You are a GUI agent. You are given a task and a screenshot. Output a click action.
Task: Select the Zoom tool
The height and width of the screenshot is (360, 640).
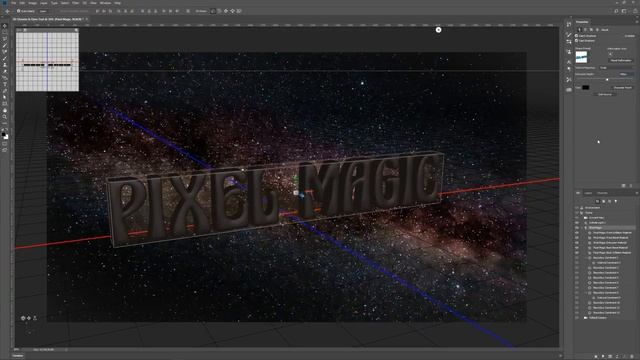point(4,117)
